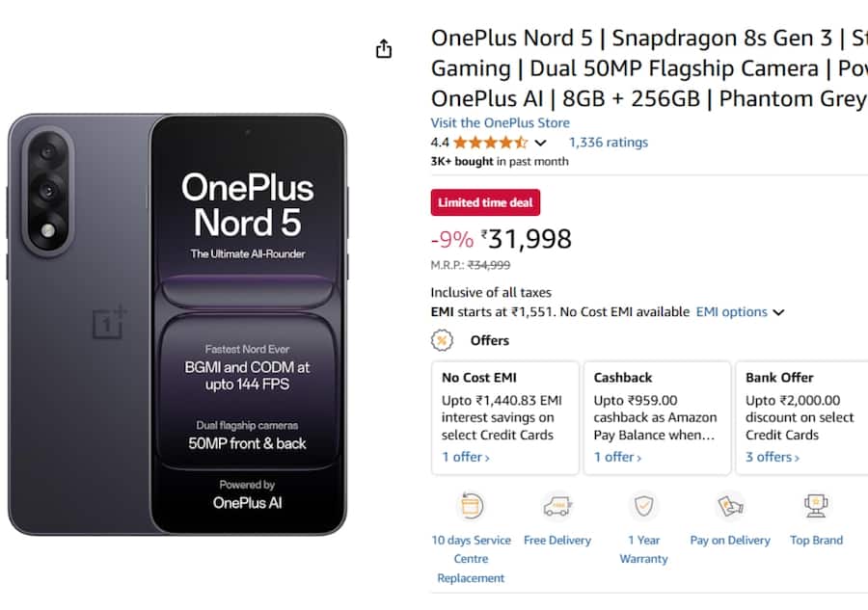Click the Cashback offer card
The height and width of the screenshot is (610, 868).
pos(658,416)
